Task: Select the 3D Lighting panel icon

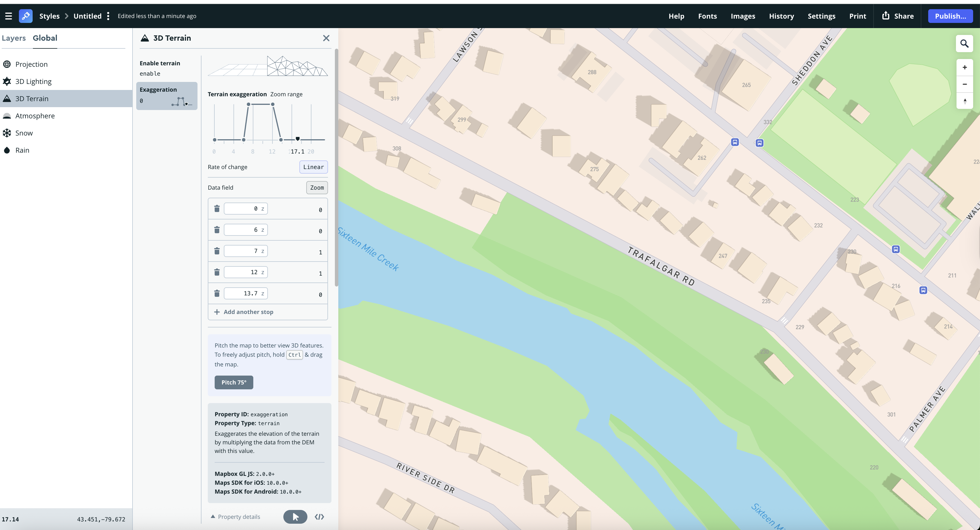Action: coord(7,81)
